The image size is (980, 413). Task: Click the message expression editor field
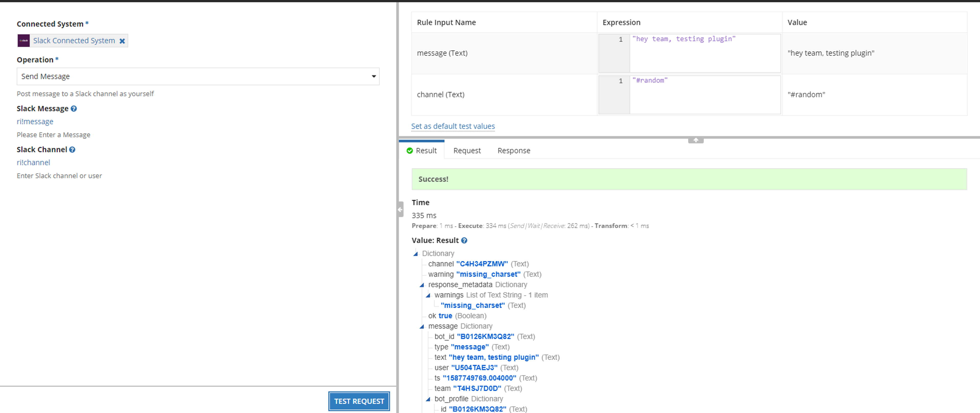[705, 53]
